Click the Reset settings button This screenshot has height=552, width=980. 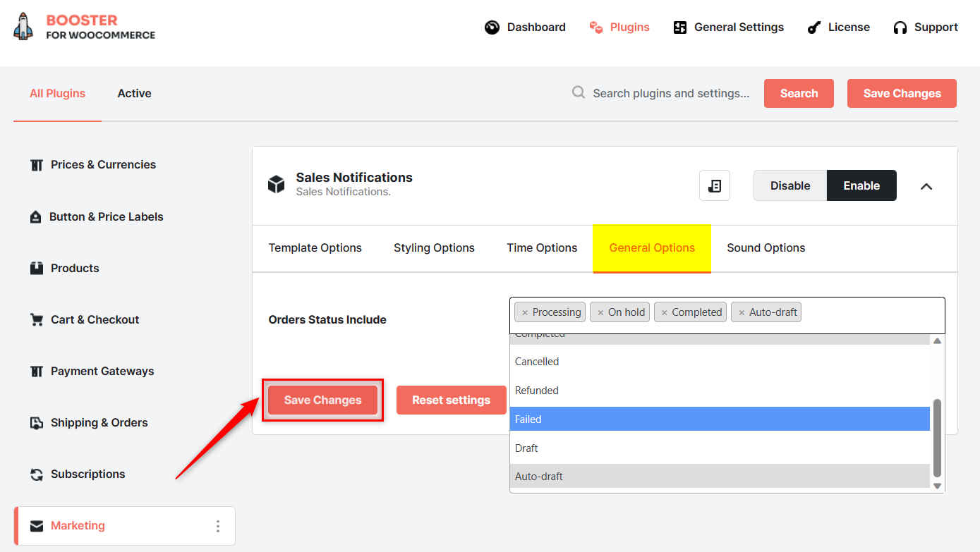click(x=451, y=400)
